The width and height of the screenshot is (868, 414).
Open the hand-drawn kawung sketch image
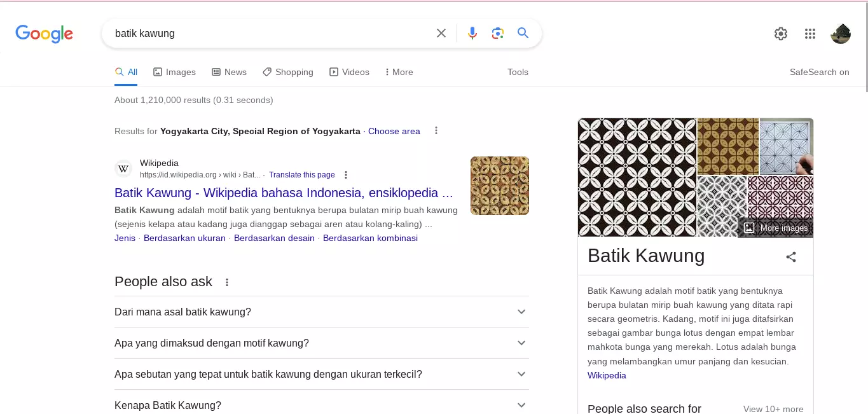(x=787, y=146)
